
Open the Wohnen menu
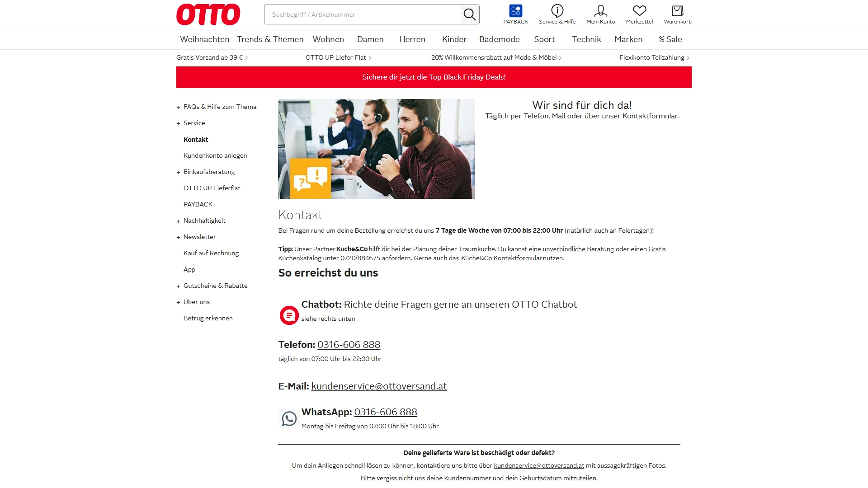tap(328, 39)
